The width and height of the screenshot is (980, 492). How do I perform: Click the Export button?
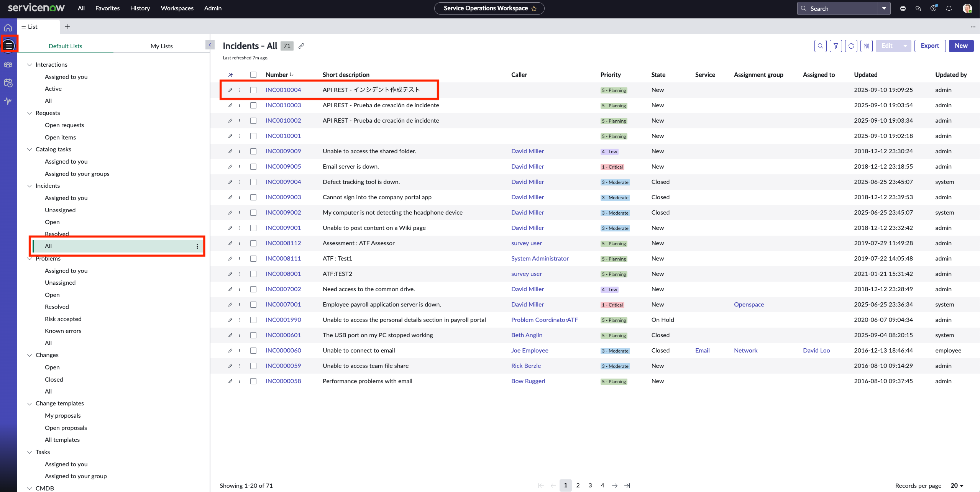[x=929, y=46]
